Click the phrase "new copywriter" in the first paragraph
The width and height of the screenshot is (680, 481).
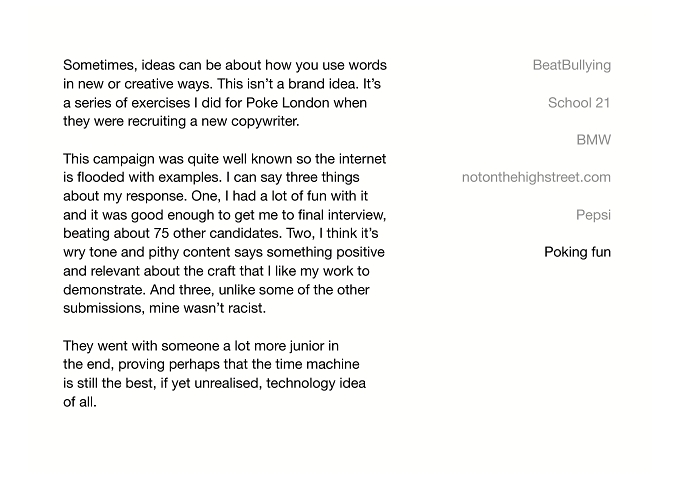coord(250,121)
